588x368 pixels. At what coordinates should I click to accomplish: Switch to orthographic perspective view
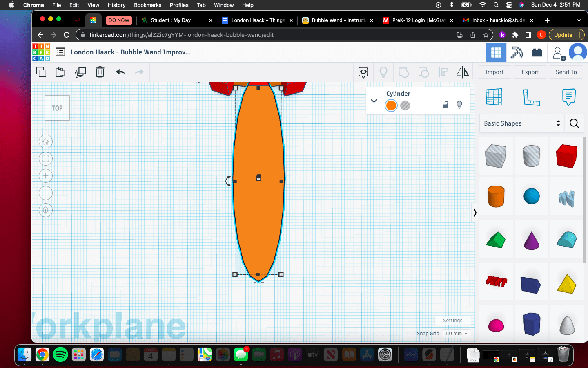pyautogui.click(x=46, y=211)
